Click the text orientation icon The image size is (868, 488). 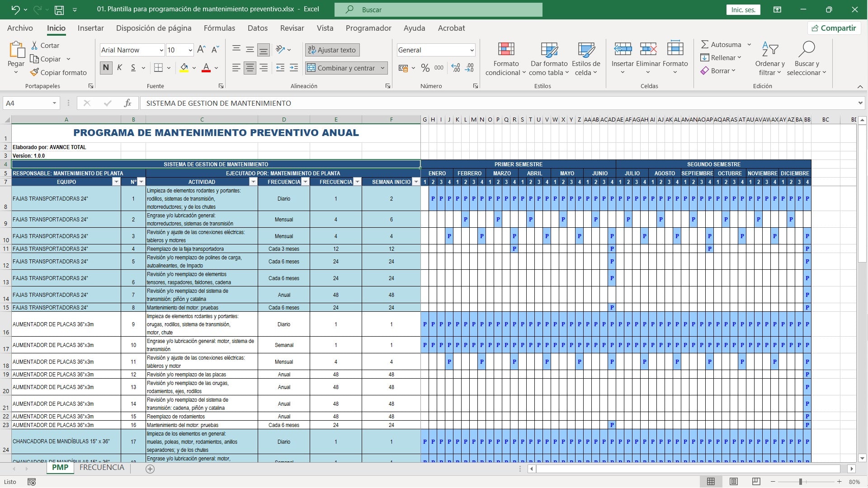pyautogui.click(x=280, y=49)
